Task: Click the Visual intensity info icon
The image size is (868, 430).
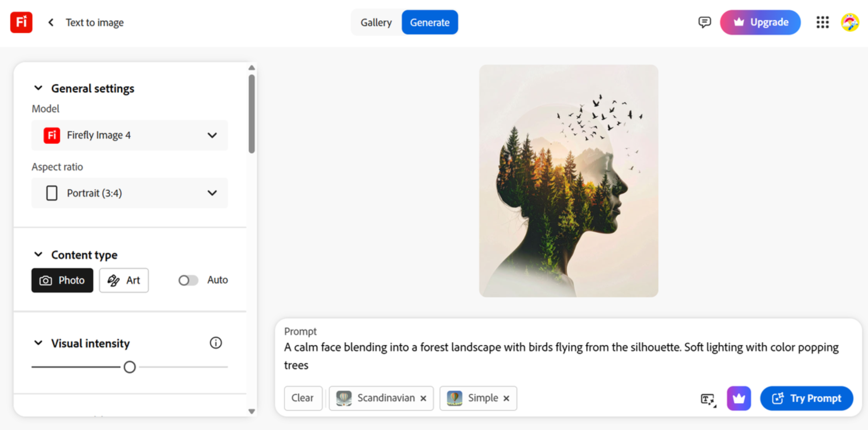Action: tap(215, 343)
